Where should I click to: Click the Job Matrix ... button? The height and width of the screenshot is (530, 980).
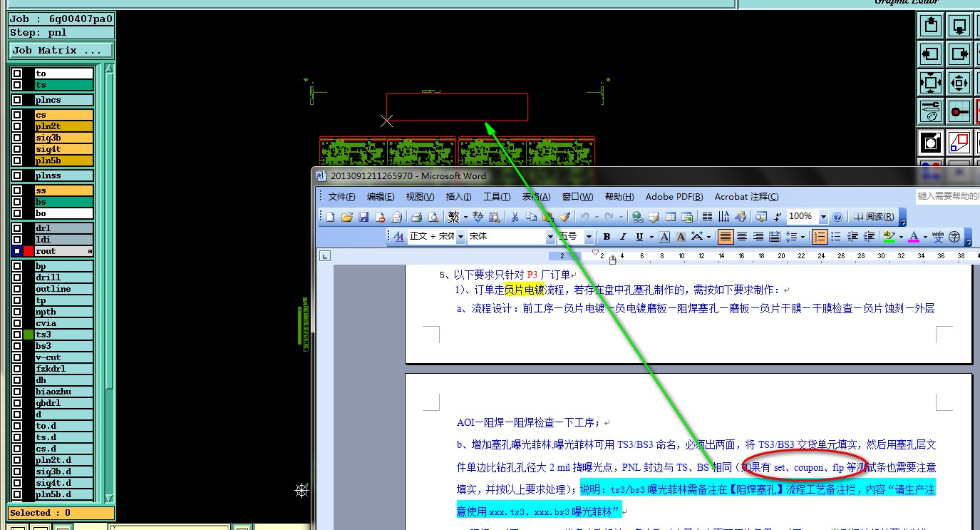[x=61, y=50]
